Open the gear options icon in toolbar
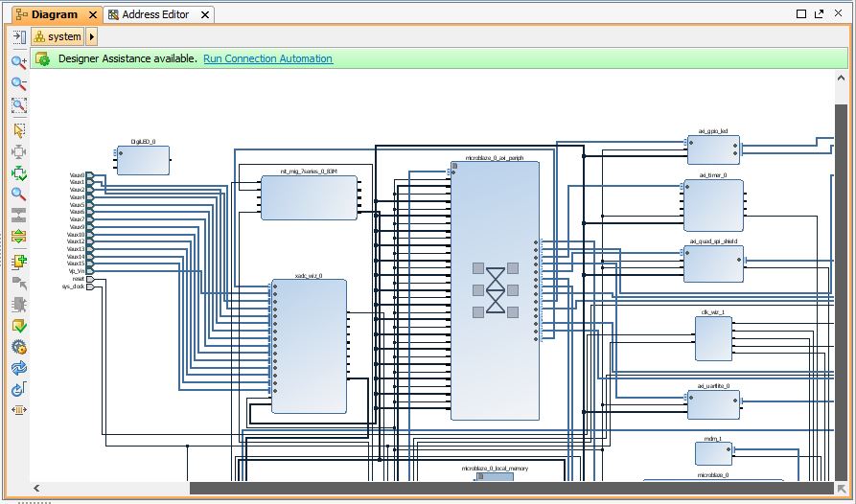Viewport: 856px width, 504px height. click(19, 347)
